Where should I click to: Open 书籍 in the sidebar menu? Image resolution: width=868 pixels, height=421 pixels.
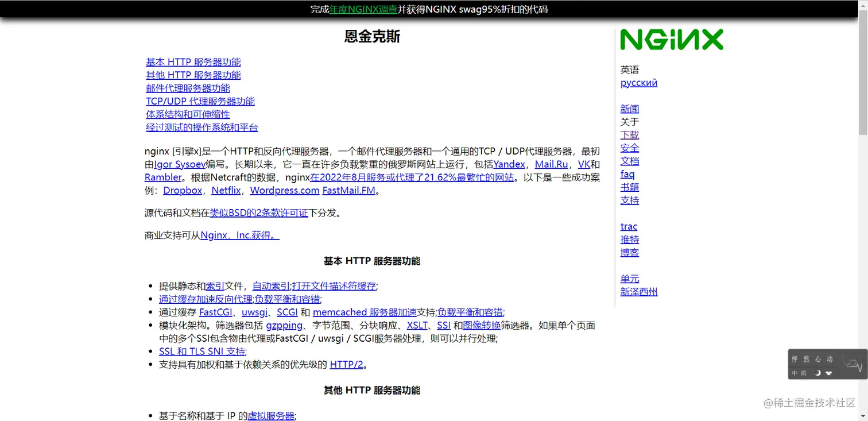pos(630,187)
